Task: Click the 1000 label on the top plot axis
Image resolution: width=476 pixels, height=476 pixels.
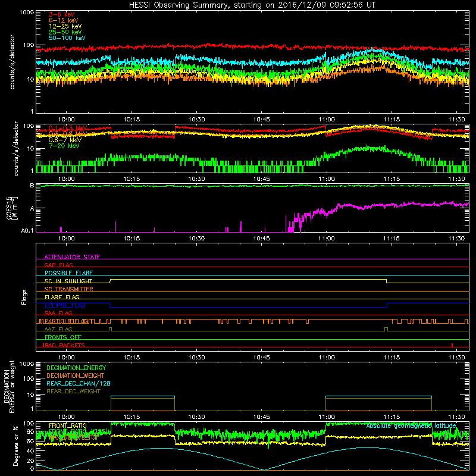Action: tap(27, 12)
